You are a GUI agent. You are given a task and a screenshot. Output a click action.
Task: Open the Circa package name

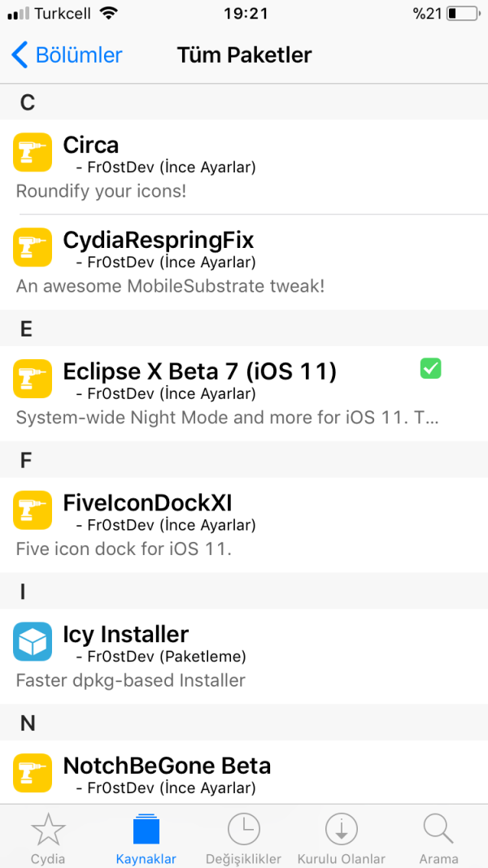point(91,145)
